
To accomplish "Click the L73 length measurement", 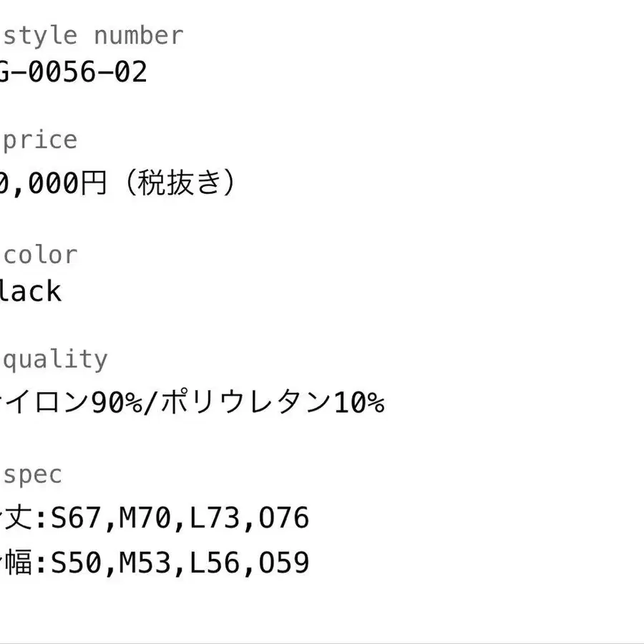I will pos(215,517).
